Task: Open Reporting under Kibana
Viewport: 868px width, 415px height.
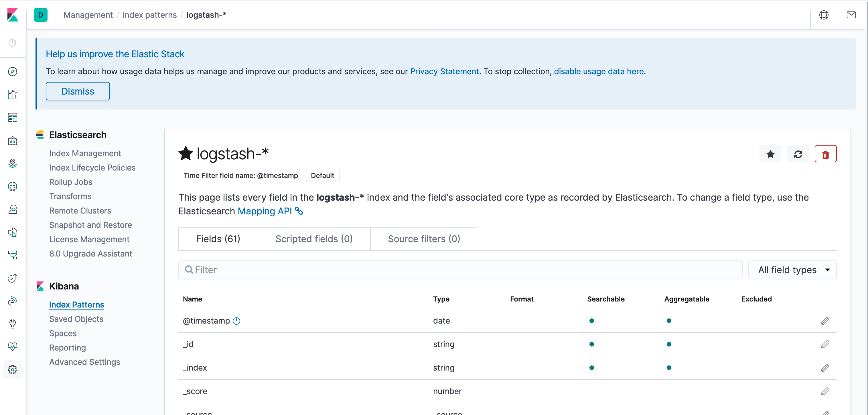Action: (x=67, y=348)
